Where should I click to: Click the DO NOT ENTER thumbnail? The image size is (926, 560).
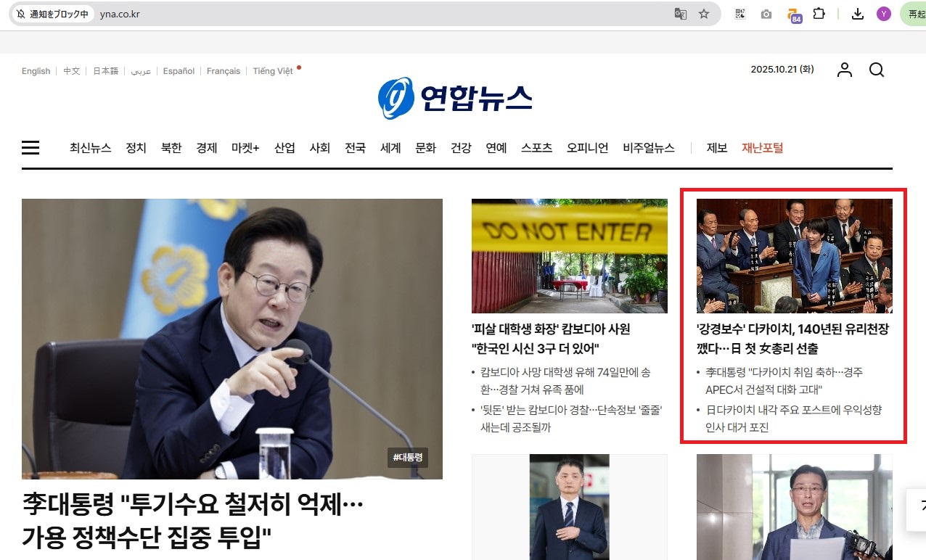pyautogui.click(x=570, y=255)
